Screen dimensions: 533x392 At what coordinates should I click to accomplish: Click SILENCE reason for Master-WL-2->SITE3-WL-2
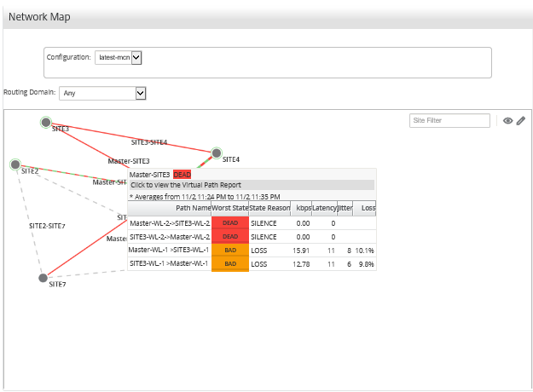[x=264, y=223]
